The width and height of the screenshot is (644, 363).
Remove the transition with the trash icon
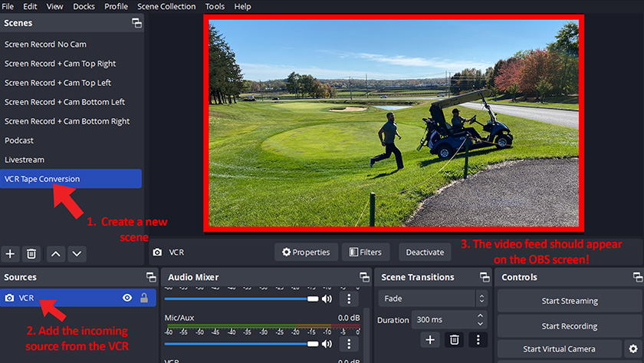click(454, 339)
